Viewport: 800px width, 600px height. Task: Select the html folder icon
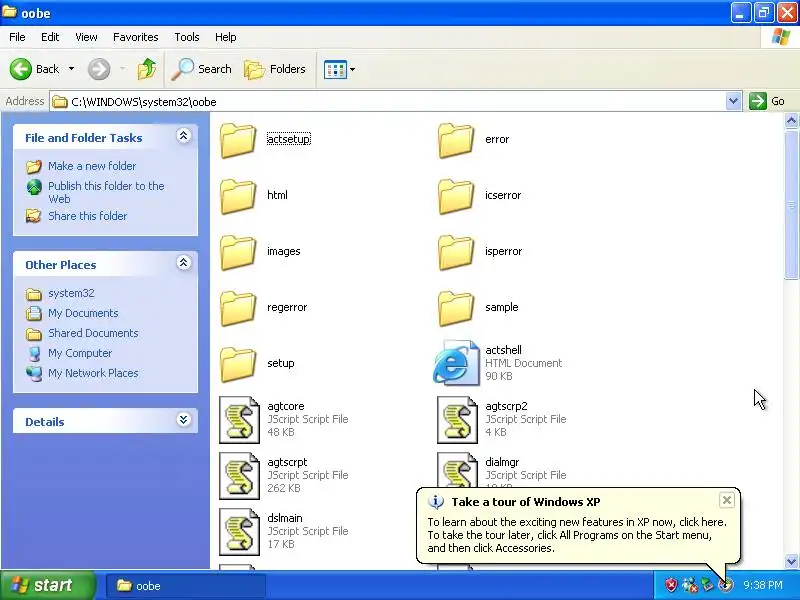[238, 195]
